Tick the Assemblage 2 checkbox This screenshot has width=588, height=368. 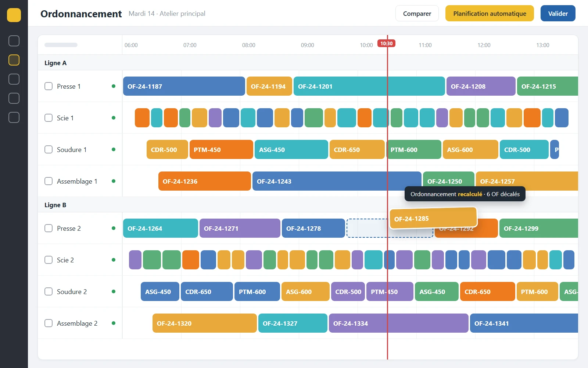coord(49,323)
